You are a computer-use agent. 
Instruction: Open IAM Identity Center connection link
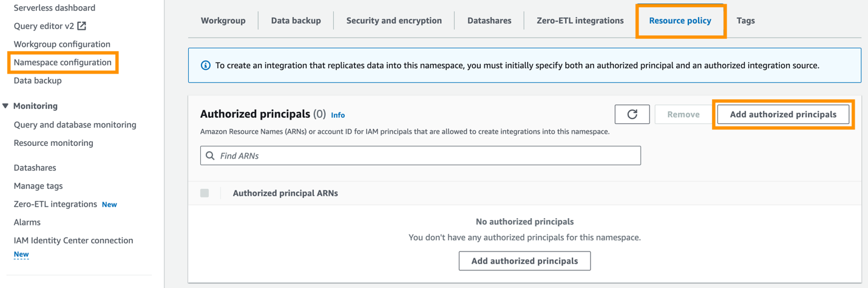coord(73,241)
